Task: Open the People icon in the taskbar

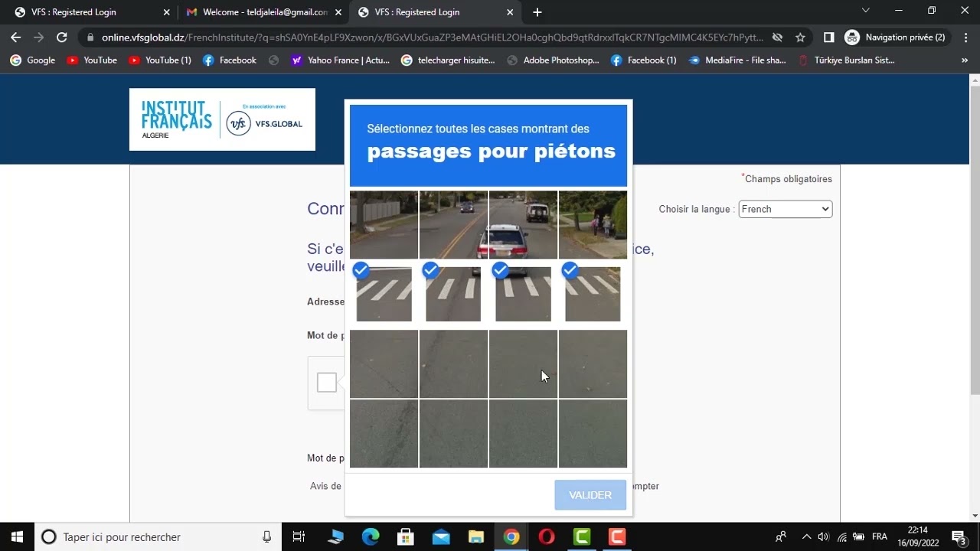Action: tap(780, 537)
